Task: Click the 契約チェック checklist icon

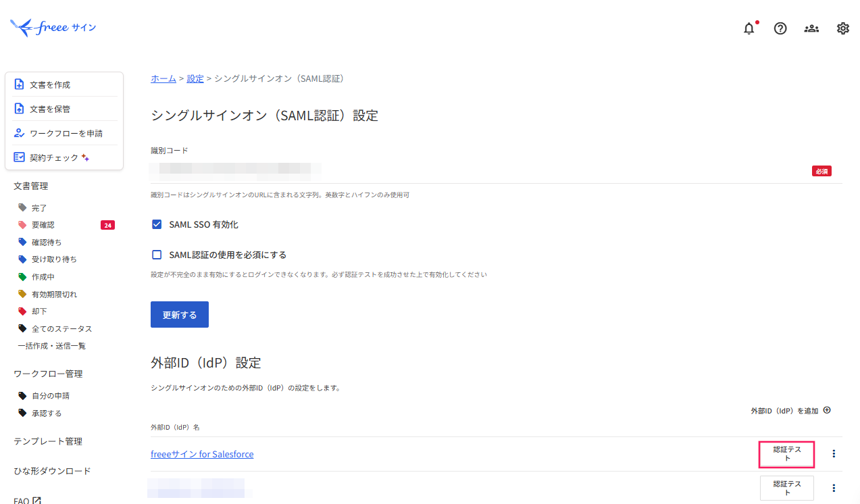Action: point(20,157)
